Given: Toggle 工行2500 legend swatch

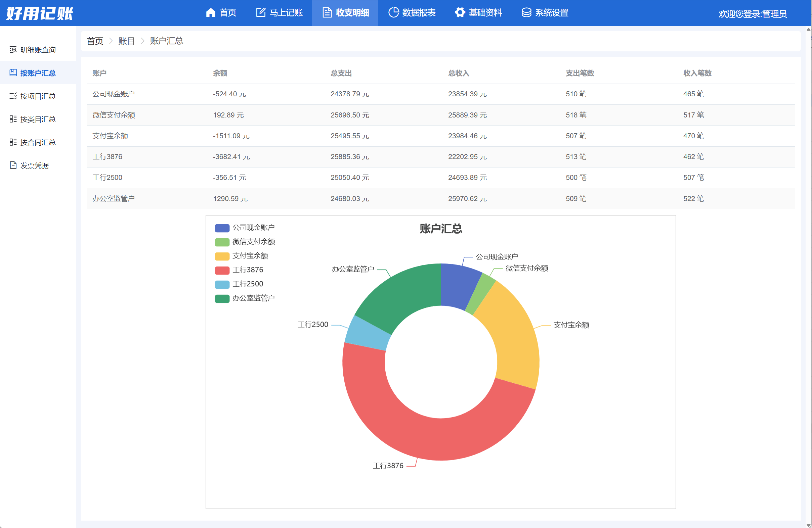Looking at the screenshot, I should 222,284.
